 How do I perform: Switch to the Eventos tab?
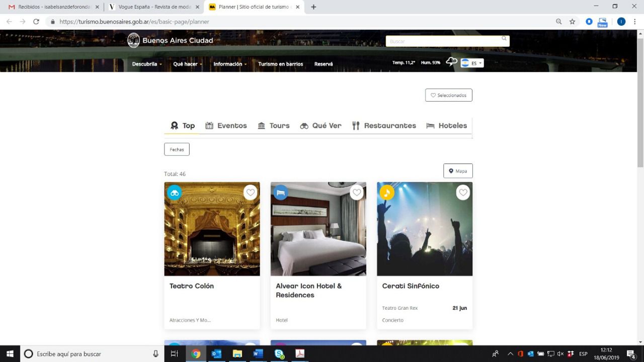[x=226, y=126]
